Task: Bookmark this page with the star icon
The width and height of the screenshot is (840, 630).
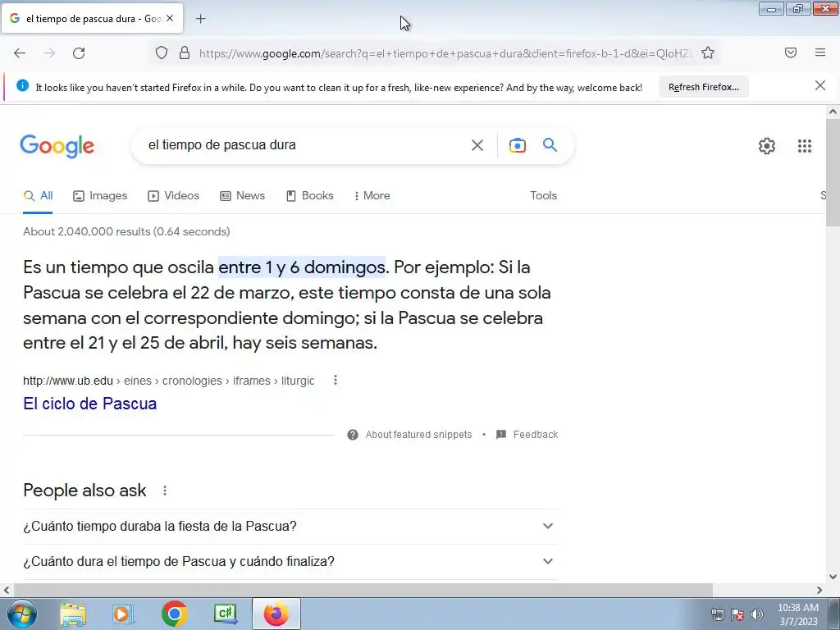Action: (708, 52)
